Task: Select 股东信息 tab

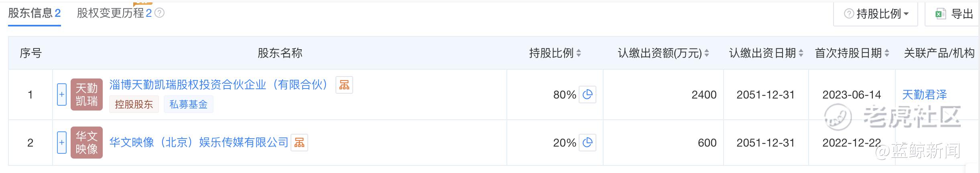Action: [x=34, y=13]
